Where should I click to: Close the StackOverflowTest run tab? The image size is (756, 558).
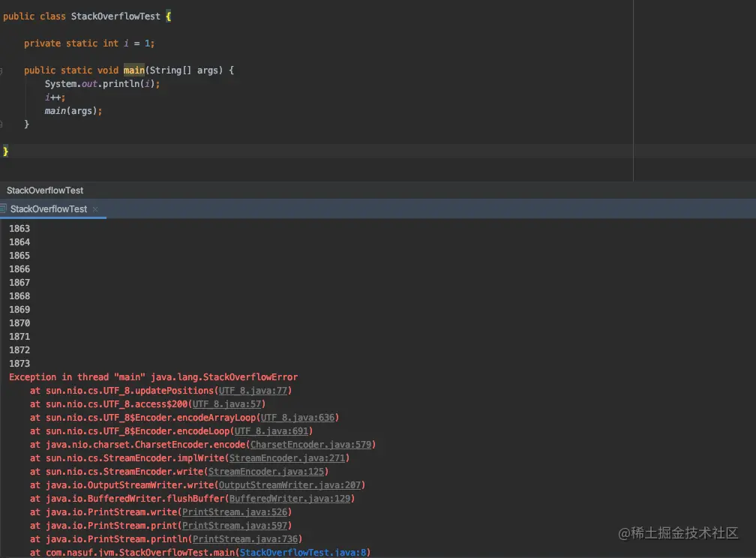point(95,209)
